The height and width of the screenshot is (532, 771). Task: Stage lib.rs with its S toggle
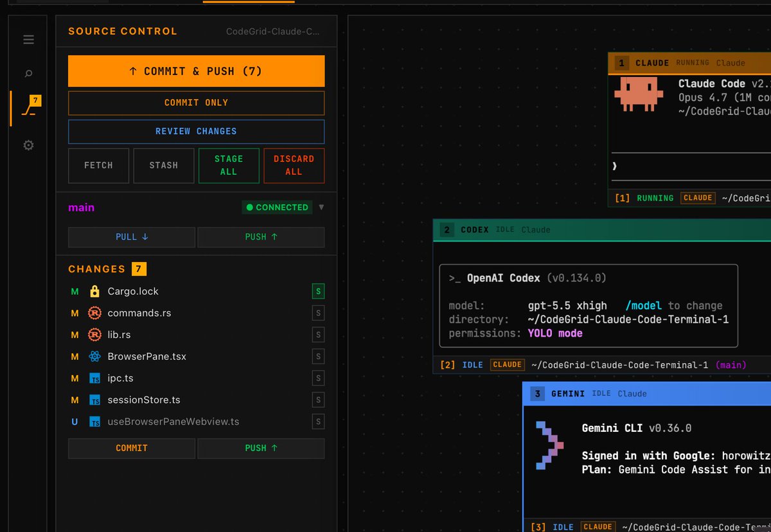(318, 335)
